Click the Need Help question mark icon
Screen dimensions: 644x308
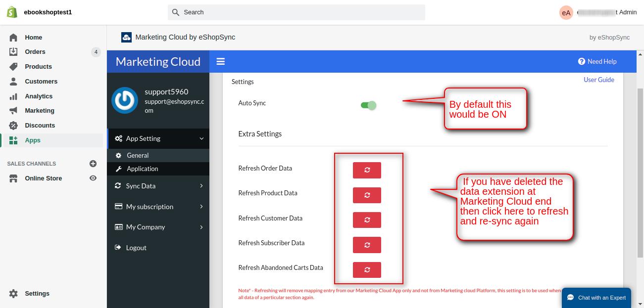click(582, 61)
